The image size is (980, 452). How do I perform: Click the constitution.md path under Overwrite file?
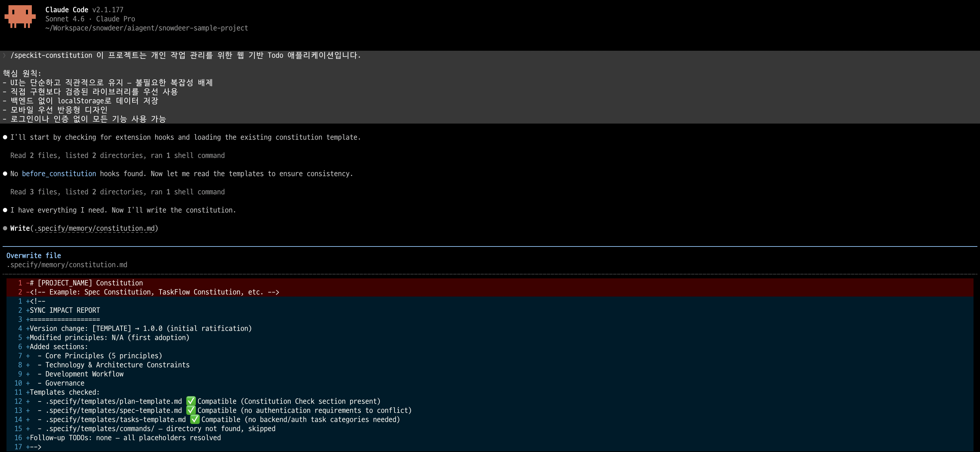(x=67, y=265)
